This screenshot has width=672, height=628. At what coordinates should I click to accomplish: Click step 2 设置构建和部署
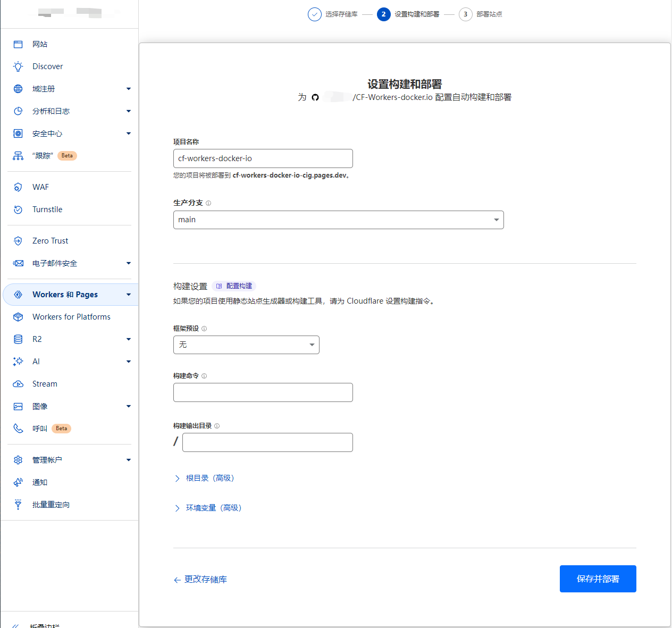[408, 14]
